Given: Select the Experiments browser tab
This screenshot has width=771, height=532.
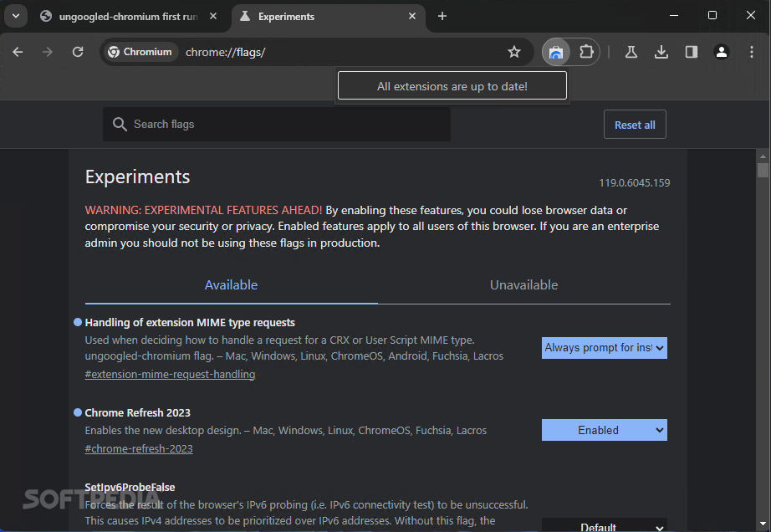Looking at the screenshot, I should tap(327, 17).
